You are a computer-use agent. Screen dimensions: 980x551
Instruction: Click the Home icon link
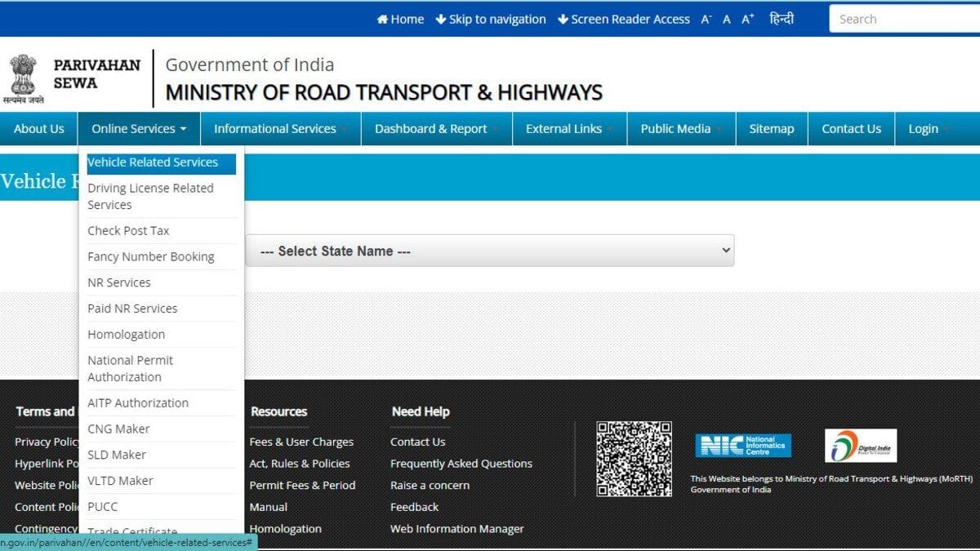[x=400, y=19]
